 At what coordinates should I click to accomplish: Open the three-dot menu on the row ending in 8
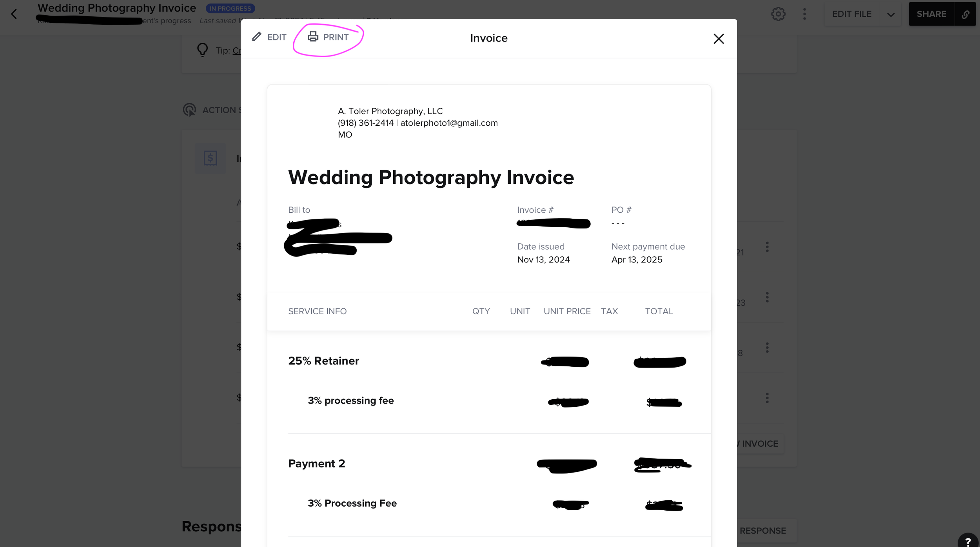pyautogui.click(x=767, y=348)
